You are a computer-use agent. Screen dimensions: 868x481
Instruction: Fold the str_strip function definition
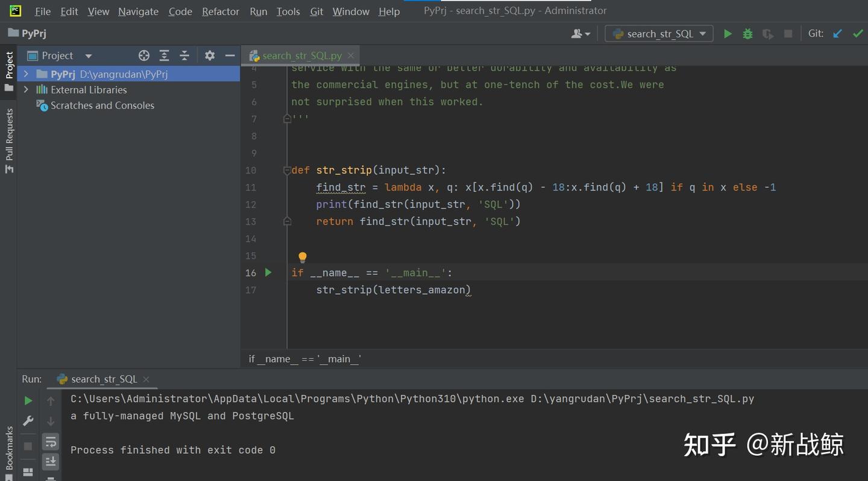pos(287,171)
